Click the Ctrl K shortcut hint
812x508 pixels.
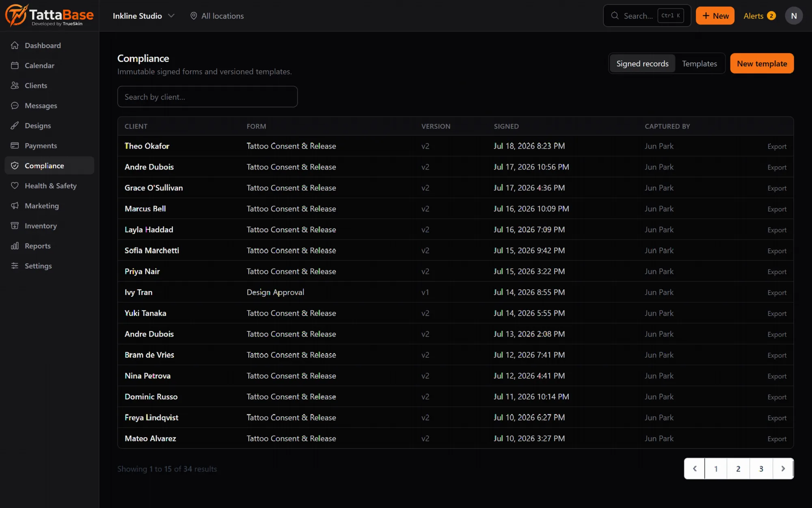[x=671, y=16]
